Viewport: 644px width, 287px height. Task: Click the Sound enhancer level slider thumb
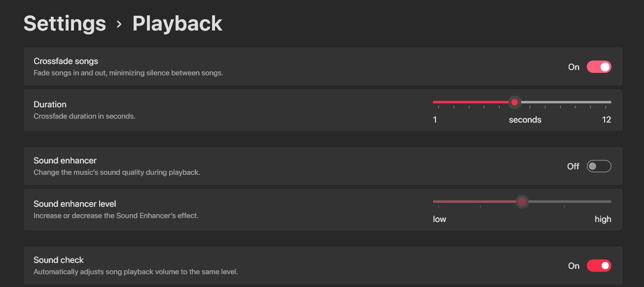[x=522, y=202]
